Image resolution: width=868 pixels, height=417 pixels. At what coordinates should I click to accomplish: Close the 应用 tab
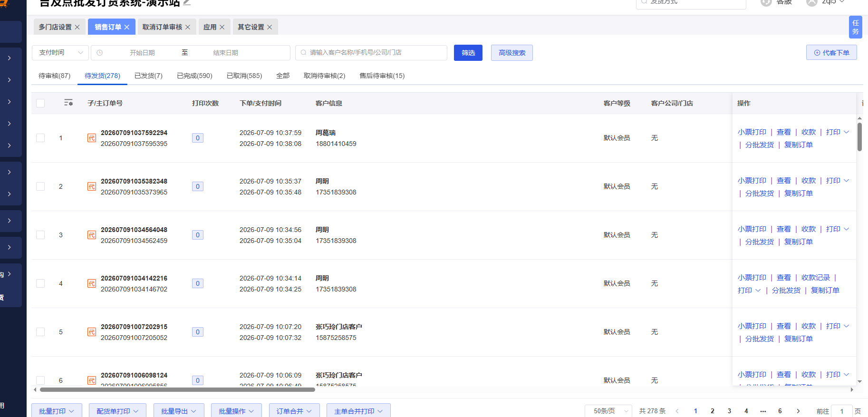click(222, 27)
